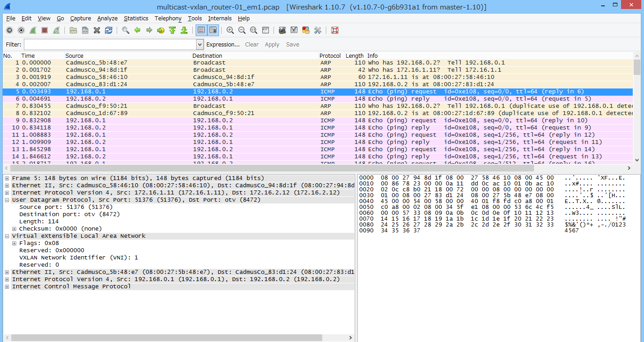Reset zoom to normal size
644x342 pixels.
coord(254,30)
